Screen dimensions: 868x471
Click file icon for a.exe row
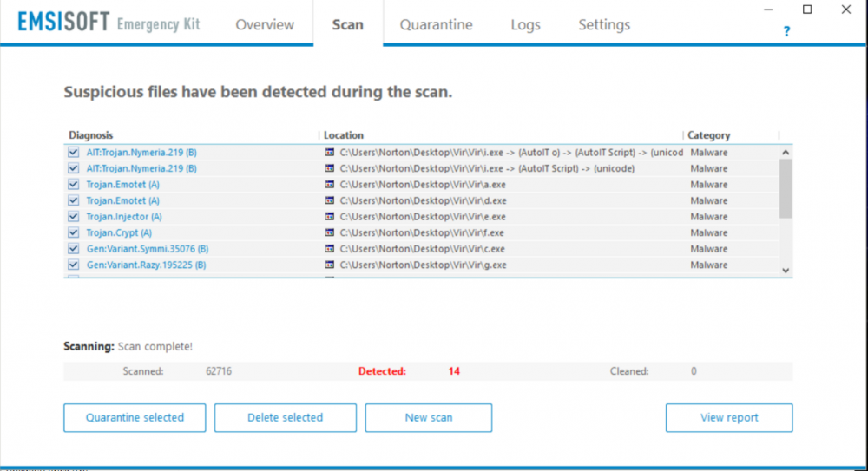330,184
